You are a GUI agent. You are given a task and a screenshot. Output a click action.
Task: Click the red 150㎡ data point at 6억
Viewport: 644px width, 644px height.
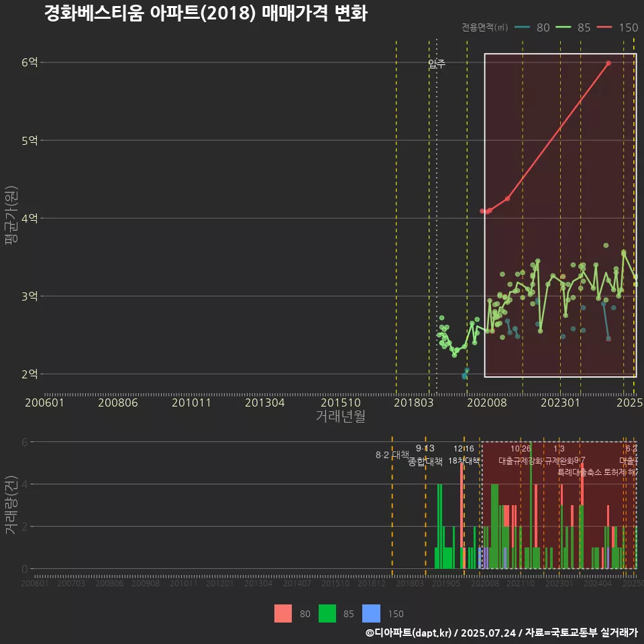click(x=608, y=63)
